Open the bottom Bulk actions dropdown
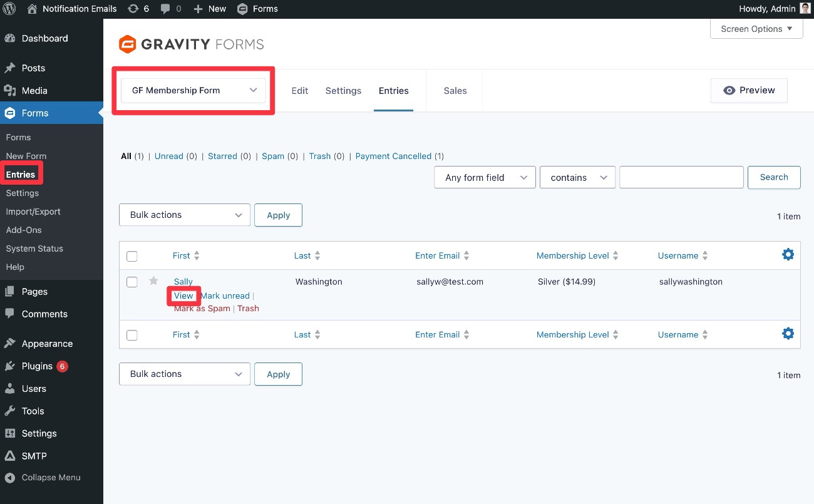 (x=185, y=374)
